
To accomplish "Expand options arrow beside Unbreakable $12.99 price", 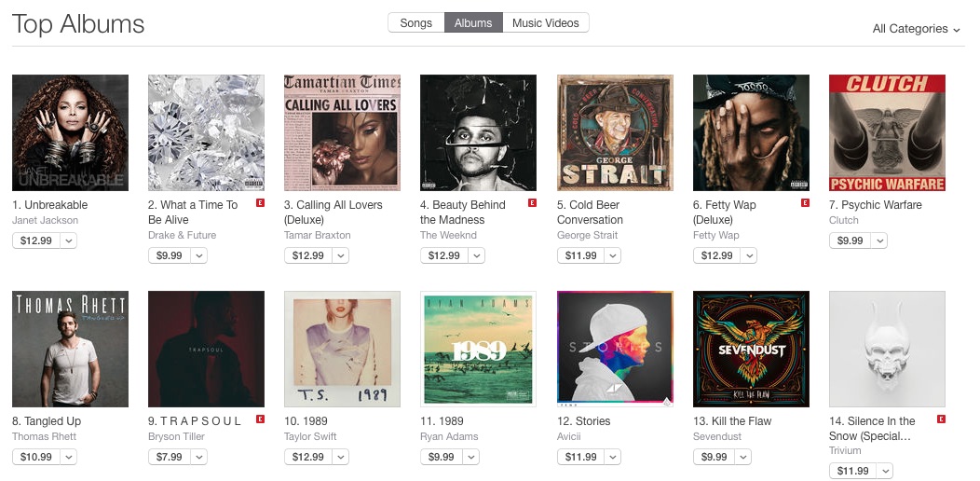I will coord(69,240).
